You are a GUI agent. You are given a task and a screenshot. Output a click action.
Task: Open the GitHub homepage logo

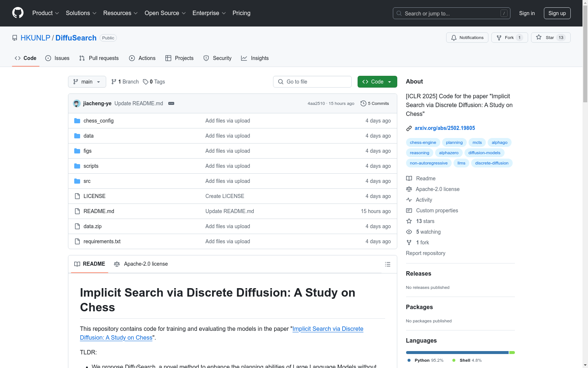click(18, 13)
